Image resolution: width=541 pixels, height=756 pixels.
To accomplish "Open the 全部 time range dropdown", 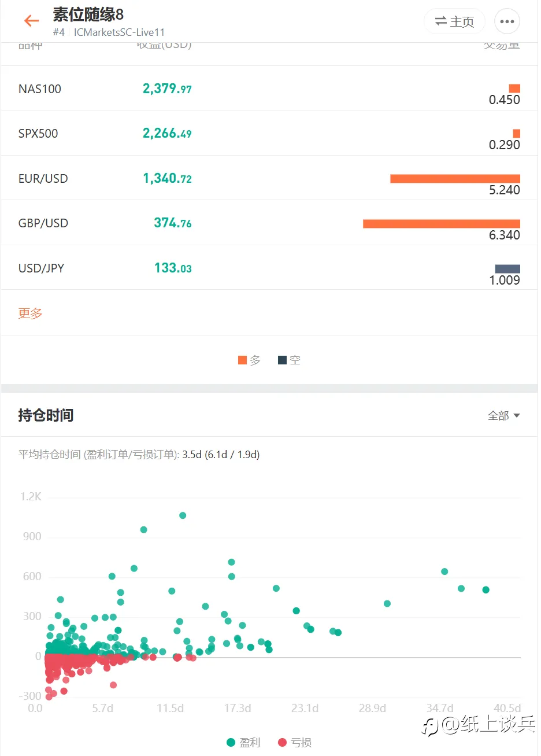I will (x=503, y=416).
